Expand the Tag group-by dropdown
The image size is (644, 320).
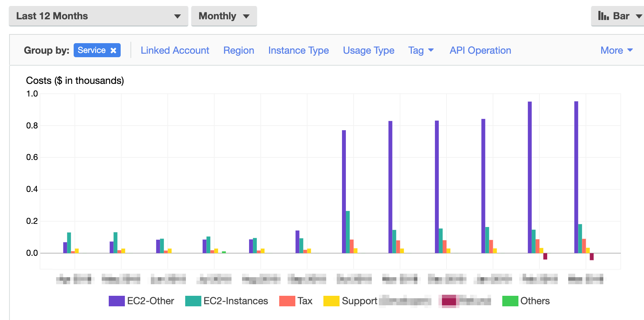click(x=421, y=51)
